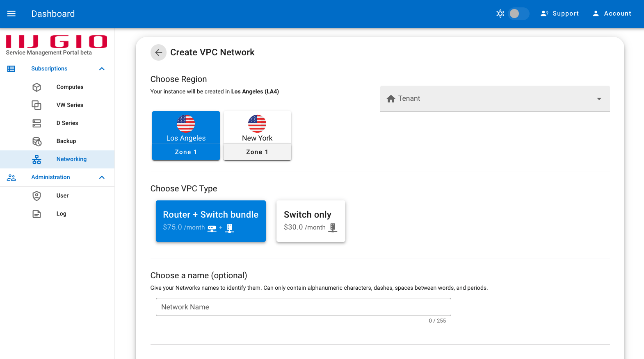
Task: Open the Account menu
Action: (x=612, y=14)
